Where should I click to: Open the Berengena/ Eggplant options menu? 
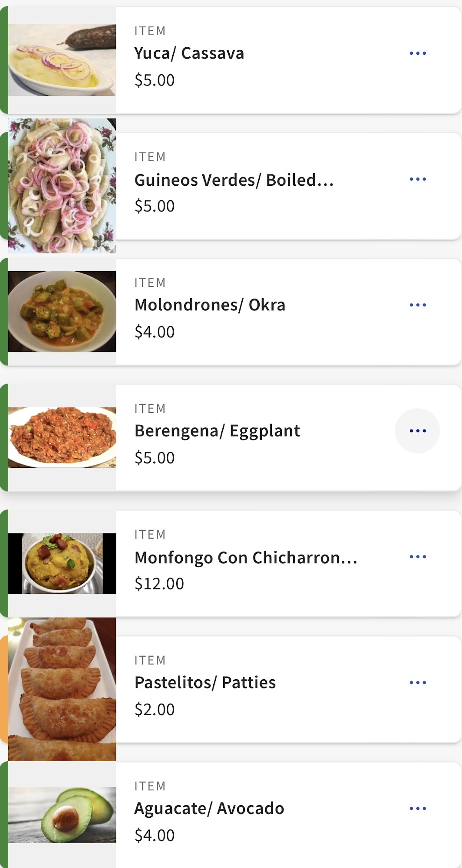[x=417, y=431]
